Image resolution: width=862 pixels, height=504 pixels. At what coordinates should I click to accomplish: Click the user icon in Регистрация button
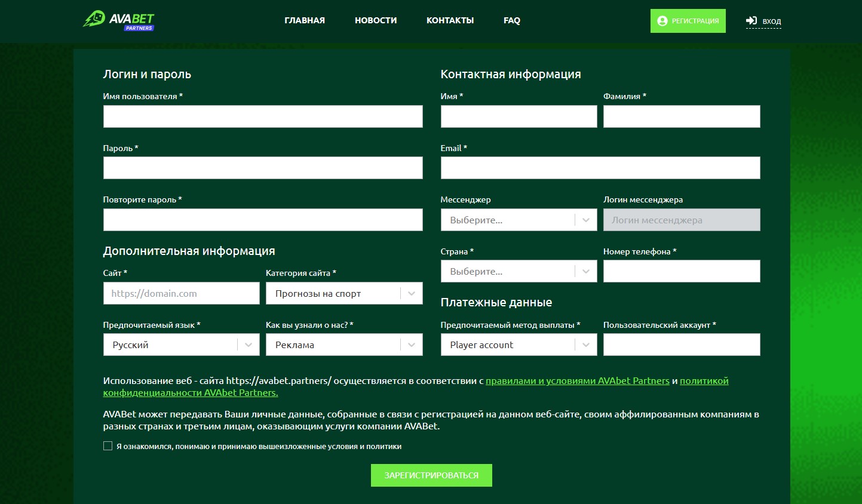click(662, 21)
